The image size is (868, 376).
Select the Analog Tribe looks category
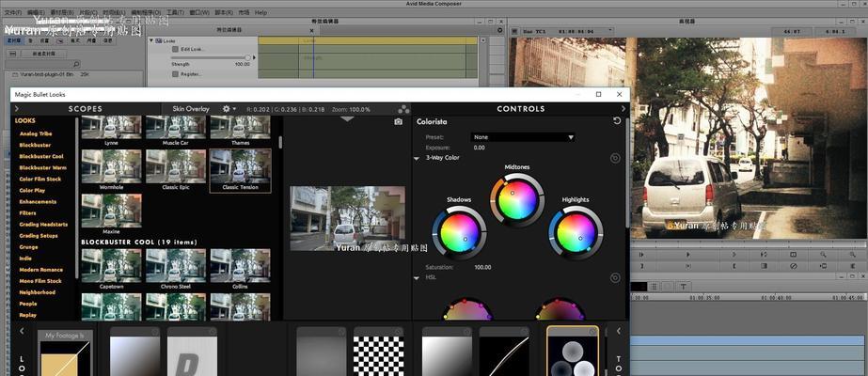(x=36, y=133)
